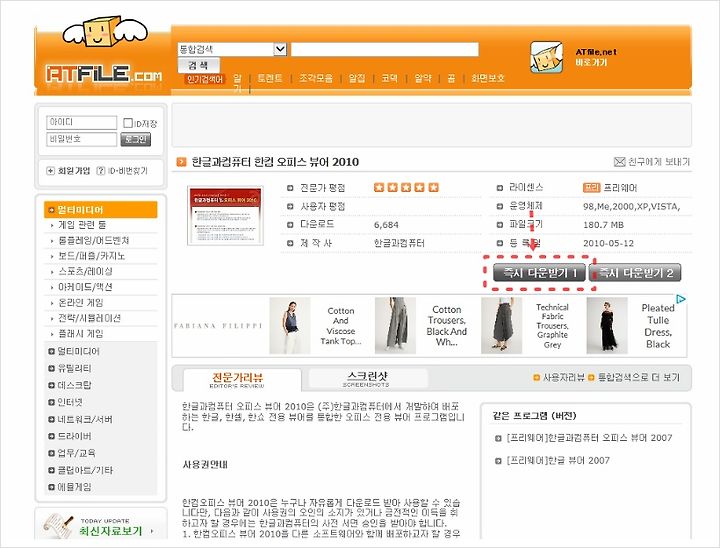The height and width of the screenshot is (548, 720).
Task: Open the 조각모음 popular search link
Action: pos(316,78)
